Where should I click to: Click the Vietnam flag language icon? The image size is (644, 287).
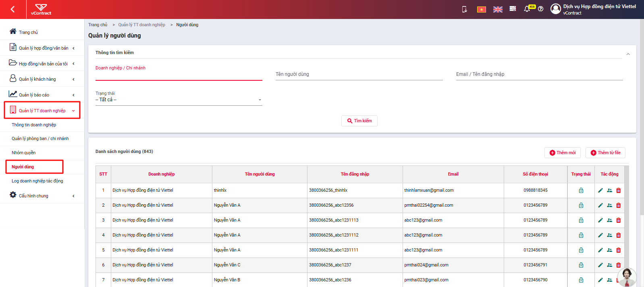[482, 9]
